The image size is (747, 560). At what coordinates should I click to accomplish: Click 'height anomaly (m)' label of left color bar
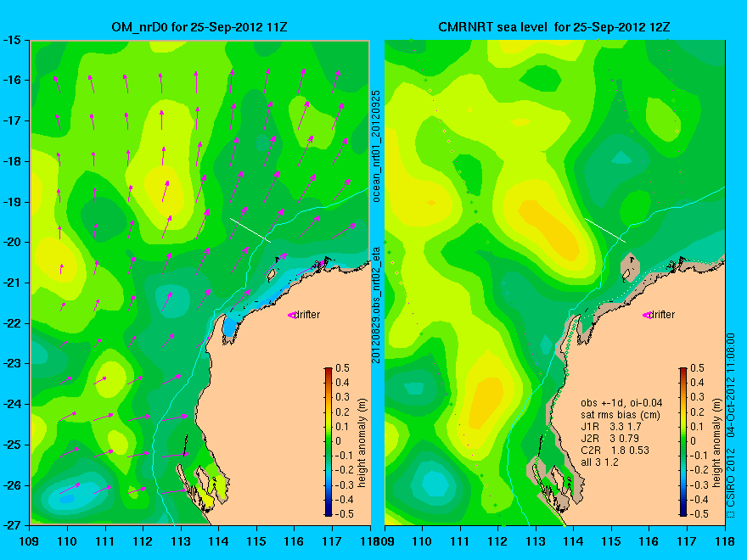[362, 442]
